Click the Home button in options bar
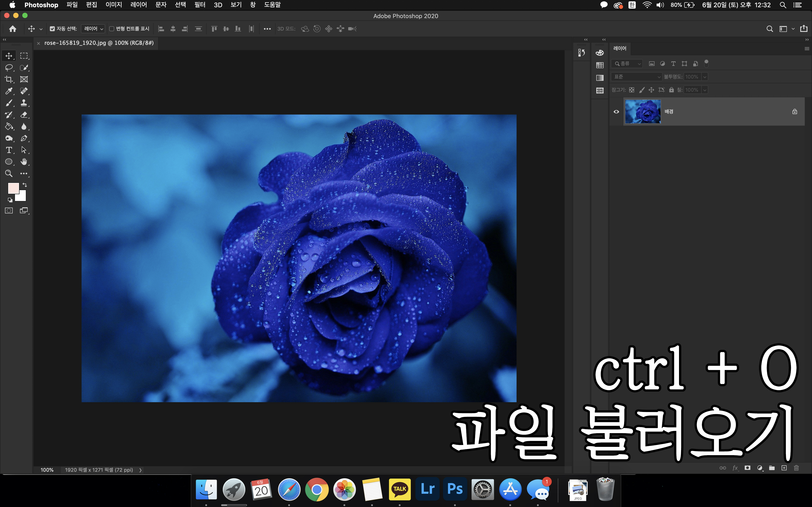Screen dimensions: 812x507 coord(13,29)
